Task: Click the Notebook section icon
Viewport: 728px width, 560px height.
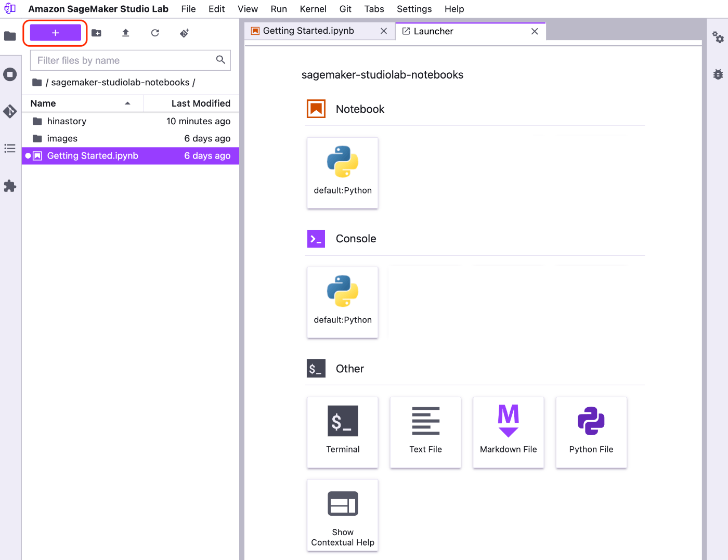Action: click(316, 109)
